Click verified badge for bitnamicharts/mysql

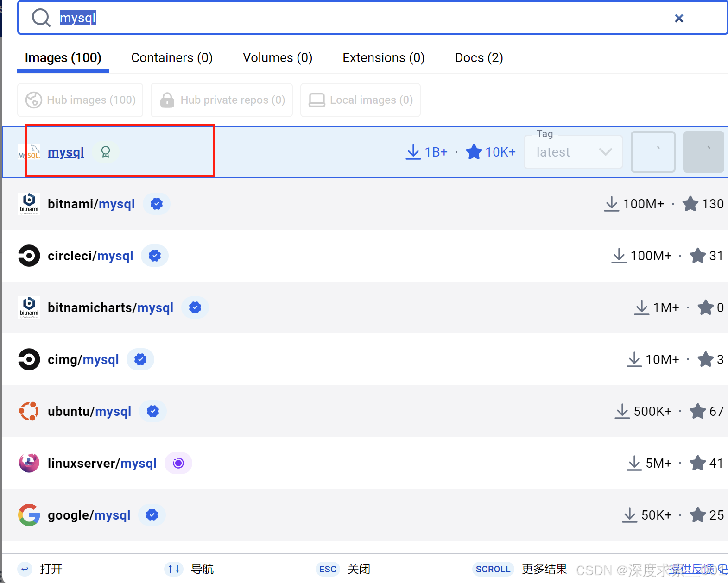[x=195, y=307]
